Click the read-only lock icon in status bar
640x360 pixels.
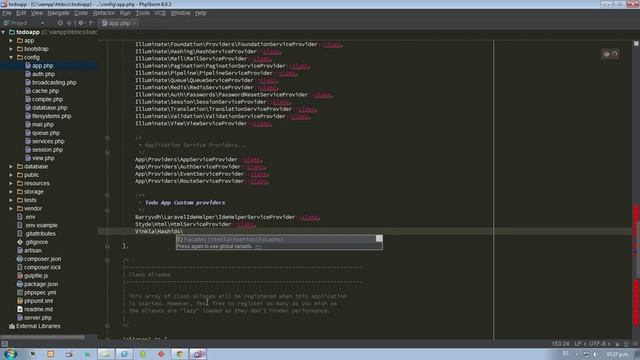tap(617, 344)
